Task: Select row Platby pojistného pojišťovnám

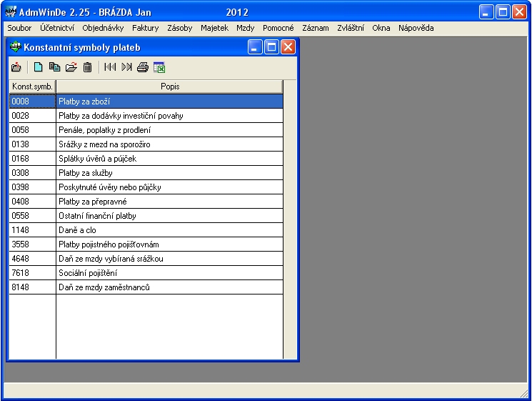Action: pos(170,244)
